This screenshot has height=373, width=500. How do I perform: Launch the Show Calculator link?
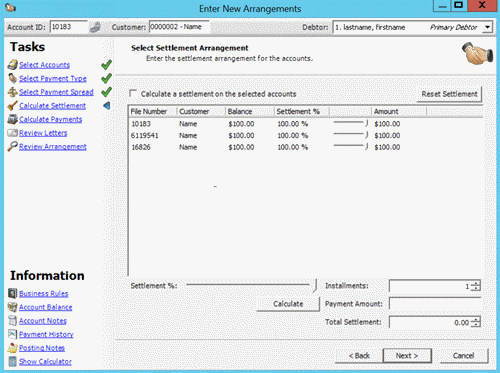(x=45, y=362)
